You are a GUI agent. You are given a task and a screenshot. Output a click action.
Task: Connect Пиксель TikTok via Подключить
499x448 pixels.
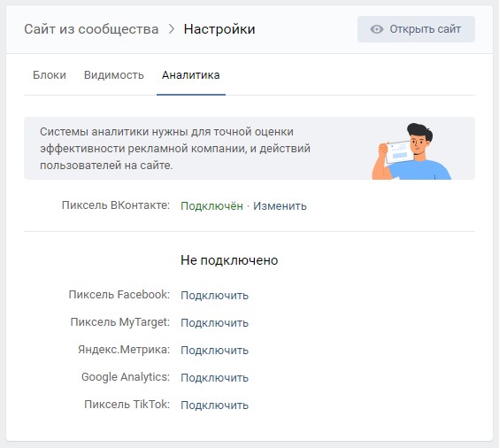click(214, 405)
